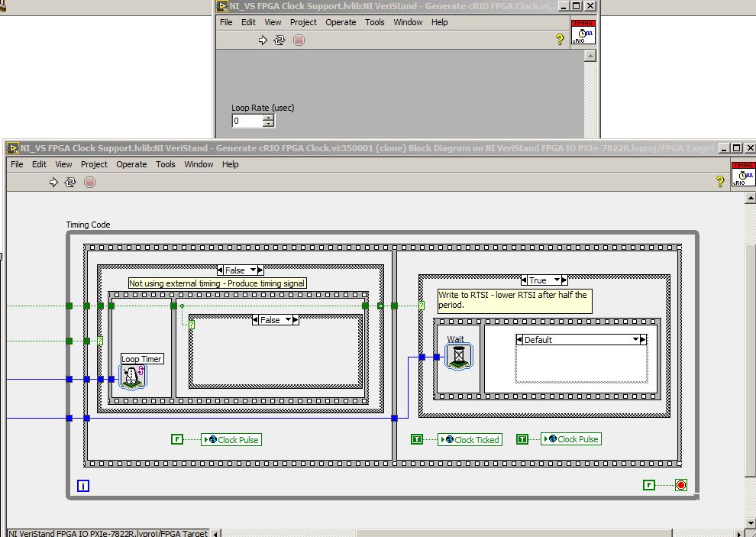756x537 pixels.
Task: Go to next case of Default structure
Action: (643, 340)
